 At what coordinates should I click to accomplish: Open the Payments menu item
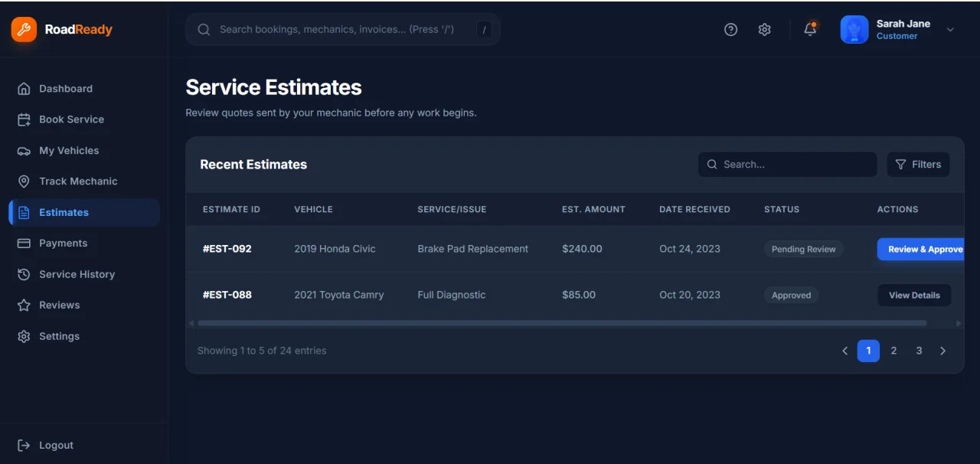coord(84,243)
